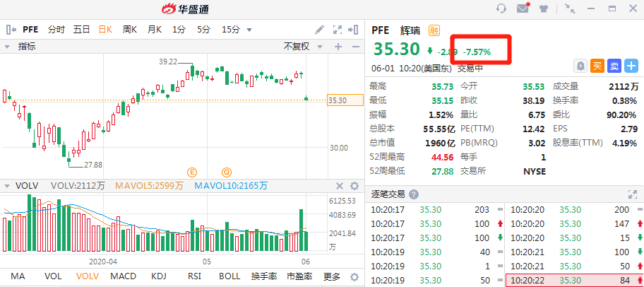Click the 委比 value 90.20%

[622, 115]
